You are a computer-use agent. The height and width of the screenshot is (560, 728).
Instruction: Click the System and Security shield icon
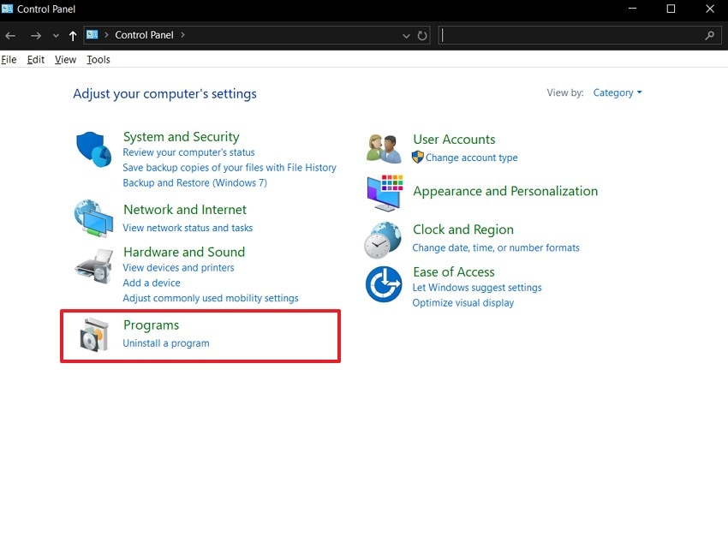(93, 150)
